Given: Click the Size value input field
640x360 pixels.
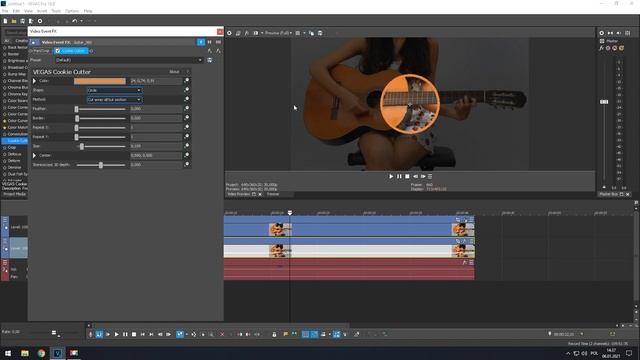Looking at the screenshot, I should (x=156, y=146).
